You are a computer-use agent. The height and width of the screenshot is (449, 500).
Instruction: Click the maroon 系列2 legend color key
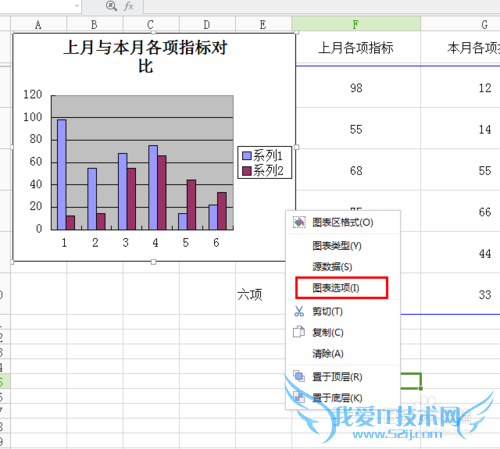(x=247, y=171)
